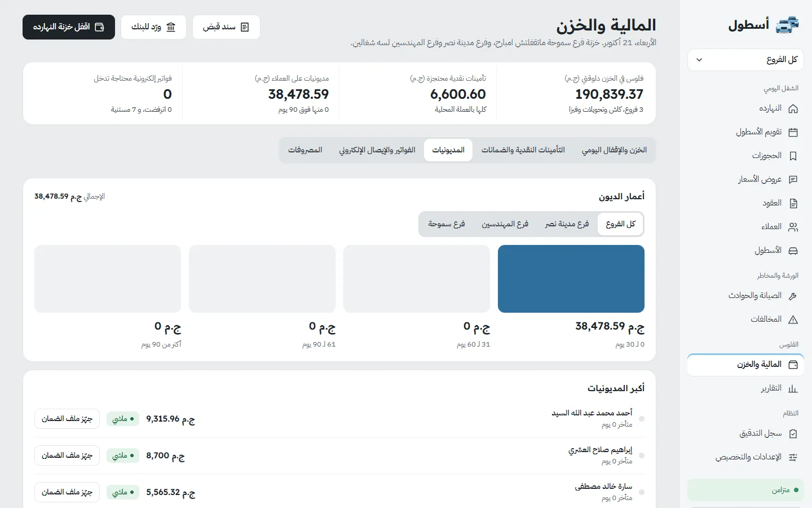
Task: Click the name أحمد محمد عبد الله السيد
Action: pyautogui.click(x=592, y=413)
